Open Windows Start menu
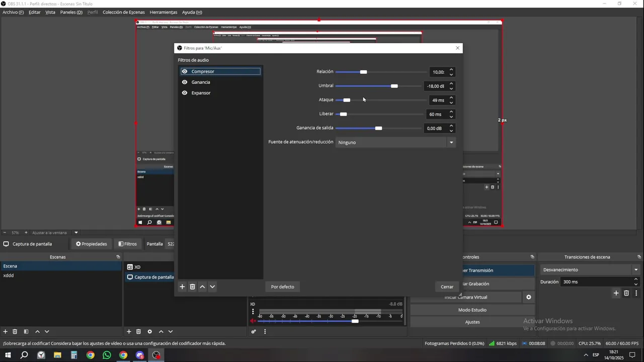Viewport: 644px width, 362px height. click(8, 355)
